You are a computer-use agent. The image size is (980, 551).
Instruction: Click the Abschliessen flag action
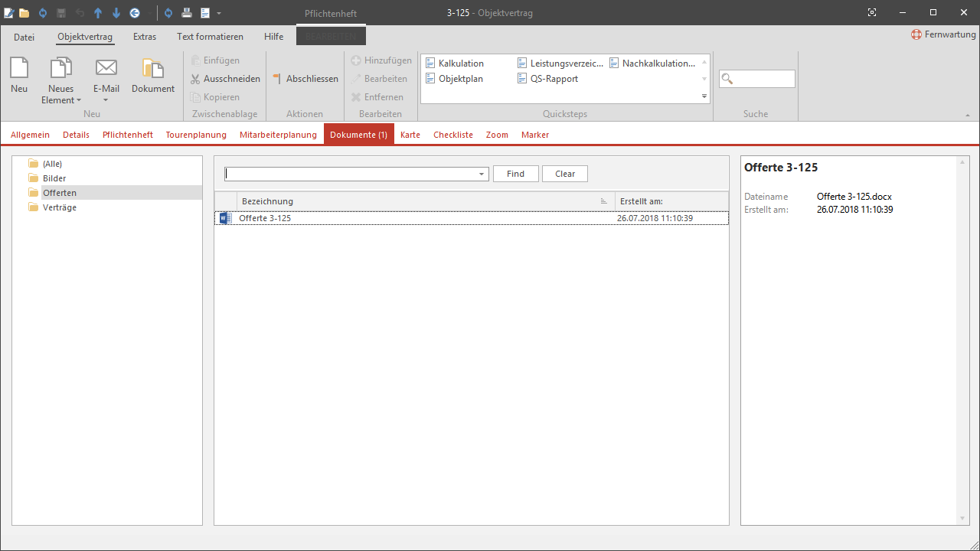(305, 79)
